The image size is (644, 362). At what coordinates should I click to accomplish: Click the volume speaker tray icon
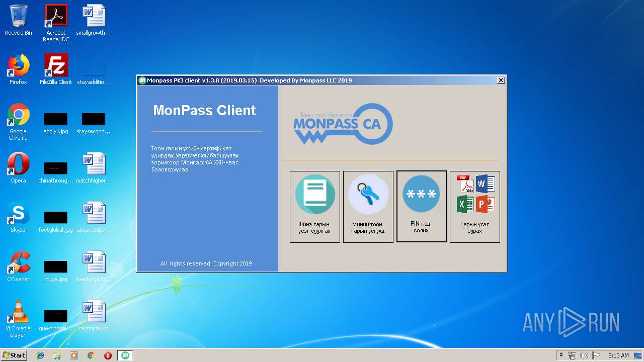point(584,355)
